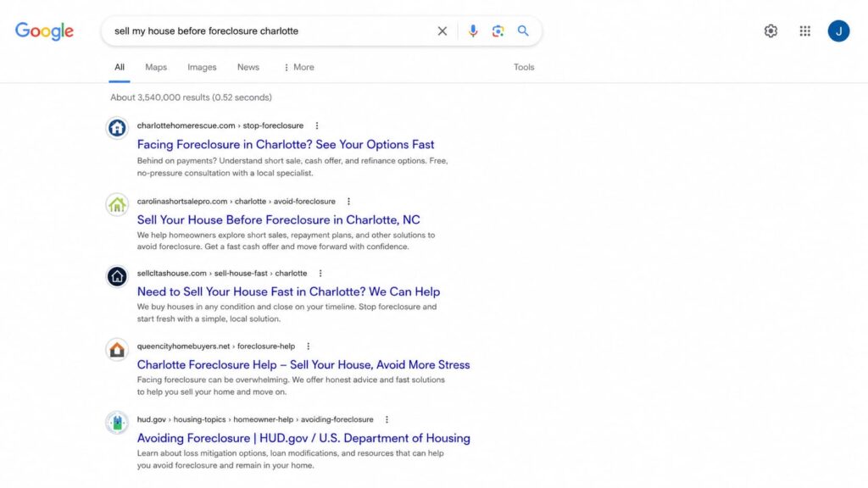
Task: Click snippet "Facing foreclosure can be overwhelming"
Action: [292, 385]
